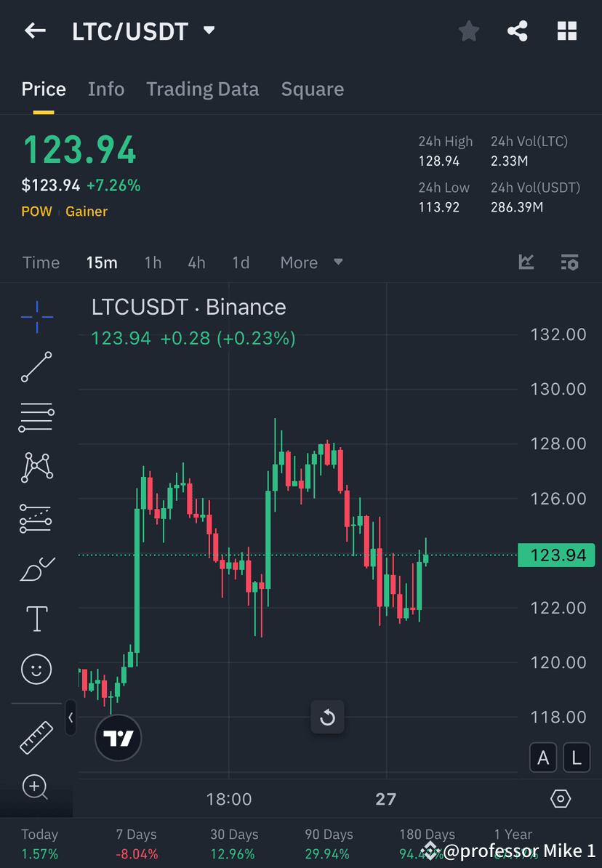Reset the chart view

point(327,717)
